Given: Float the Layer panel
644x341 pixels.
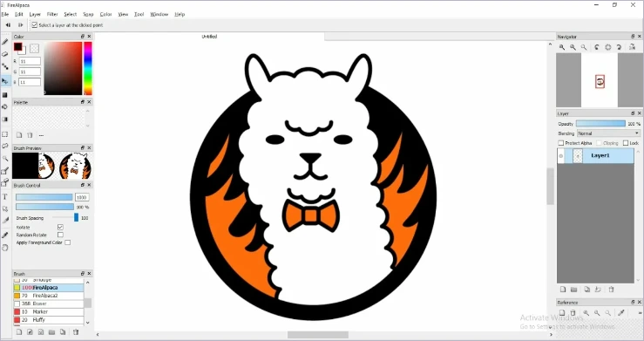Looking at the screenshot, I should click(633, 113).
